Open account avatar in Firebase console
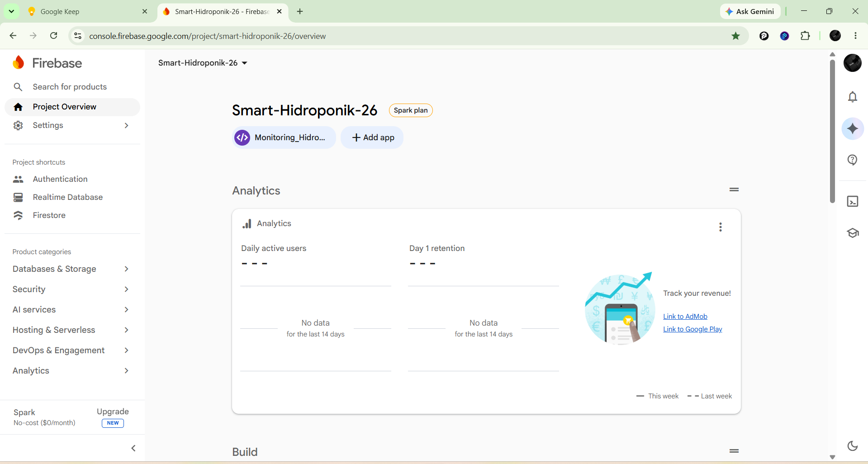 (853, 63)
